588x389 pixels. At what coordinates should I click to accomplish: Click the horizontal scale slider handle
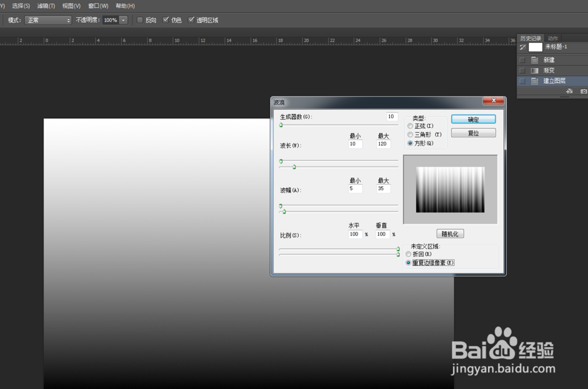tap(398, 249)
